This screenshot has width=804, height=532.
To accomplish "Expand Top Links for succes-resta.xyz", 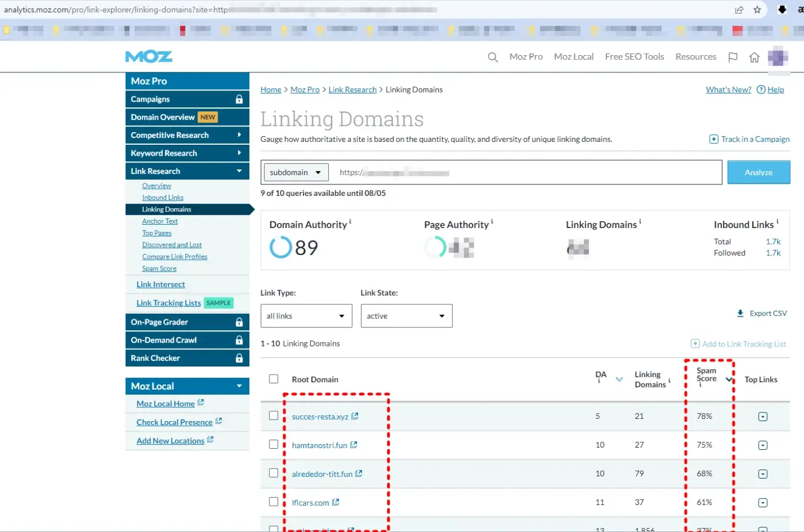I will (763, 417).
